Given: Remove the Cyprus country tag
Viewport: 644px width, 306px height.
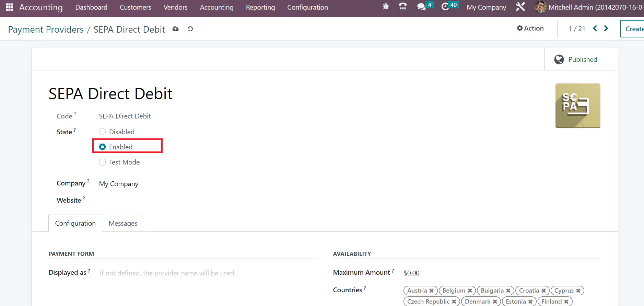Looking at the screenshot, I should (578, 291).
